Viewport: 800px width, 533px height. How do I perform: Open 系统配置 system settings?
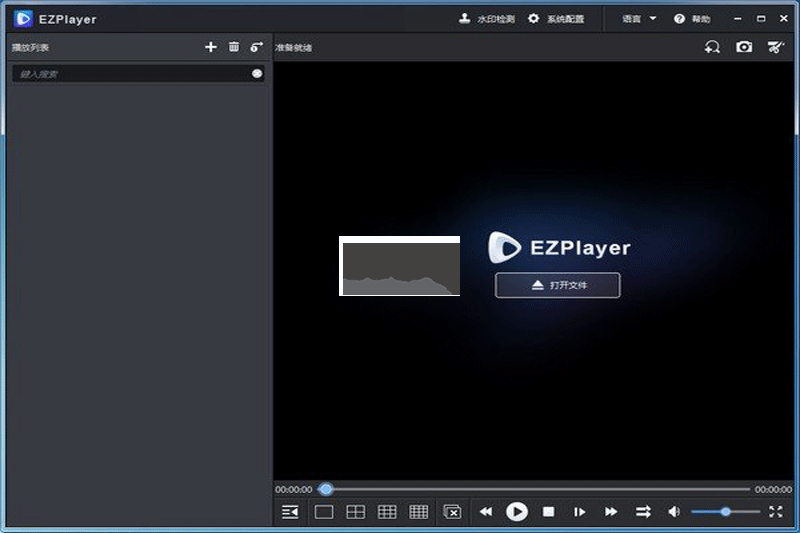tap(556, 19)
